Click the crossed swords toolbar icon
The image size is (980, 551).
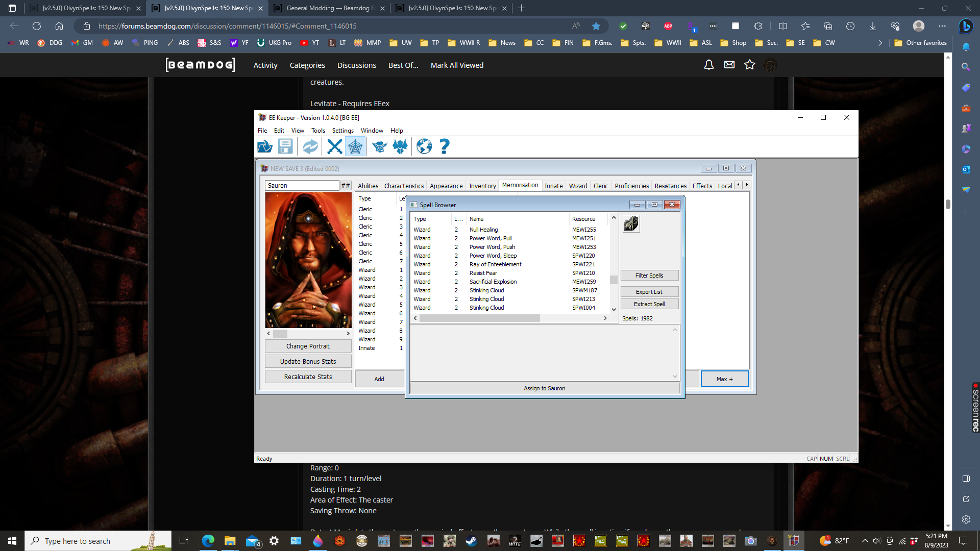pyautogui.click(x=334, y=146)
